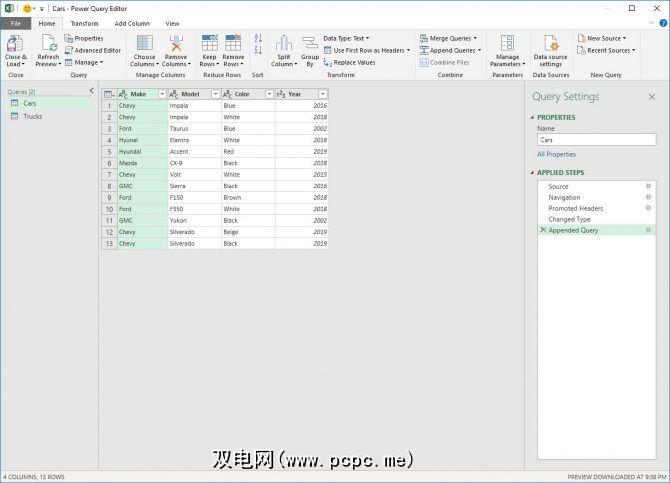Image resolution: width=670 pixels, height=483 pixels.
Task: Open the Data Type: Text dropdown
Action: click(347, 38)
